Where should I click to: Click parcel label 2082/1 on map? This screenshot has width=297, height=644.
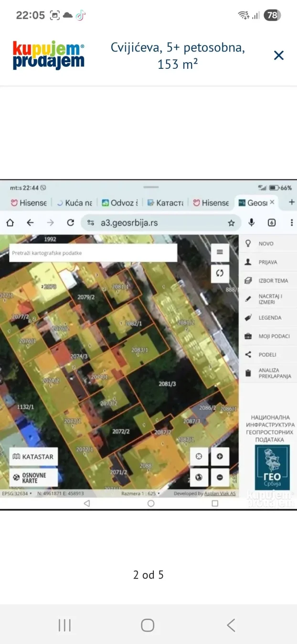pos(133,324)
